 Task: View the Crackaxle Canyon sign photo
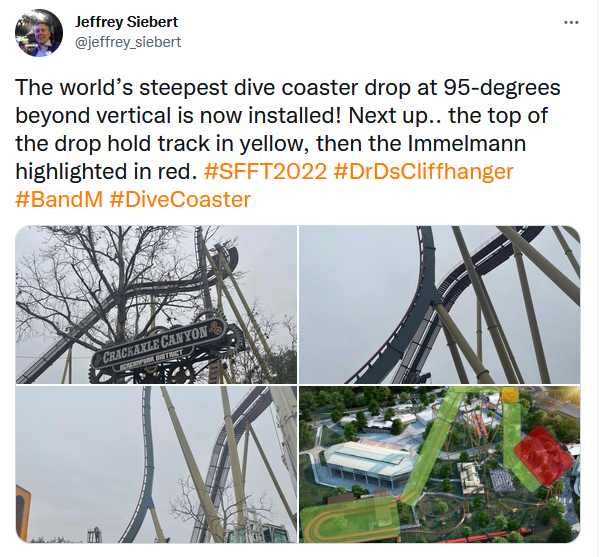point(156,304)
